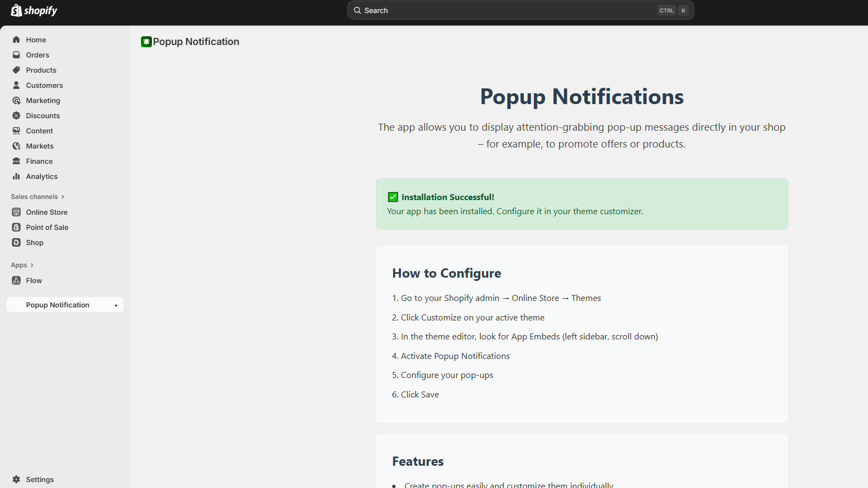Open Shopify Settings
Screen dimensions: 868x488
(40, 479)
